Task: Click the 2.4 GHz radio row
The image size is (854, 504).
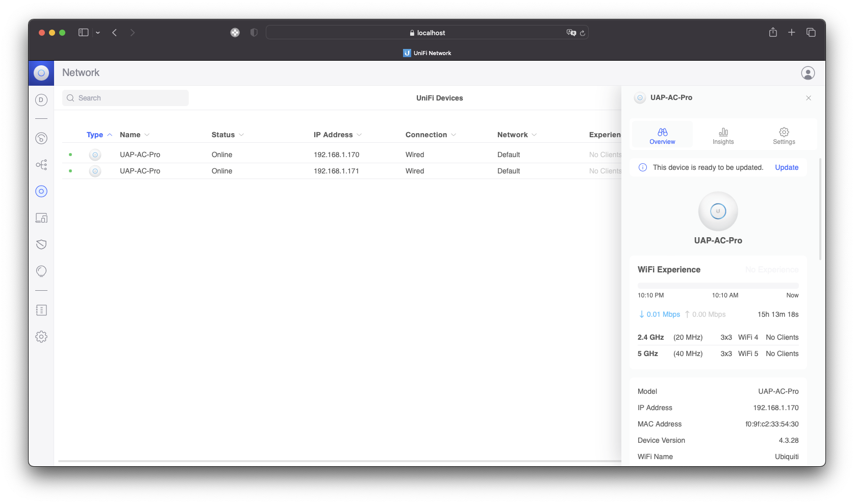Action: pyautogui.click(x=718, y=337)
